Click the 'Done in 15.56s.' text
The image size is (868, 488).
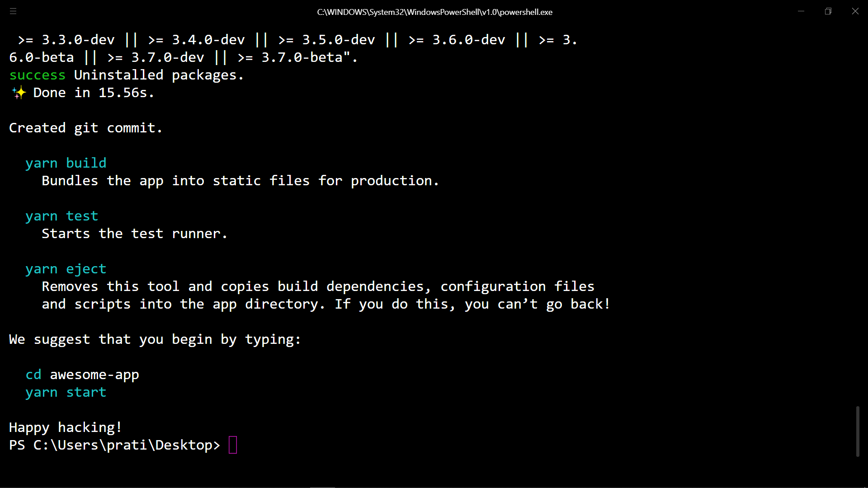click(94, 93)
